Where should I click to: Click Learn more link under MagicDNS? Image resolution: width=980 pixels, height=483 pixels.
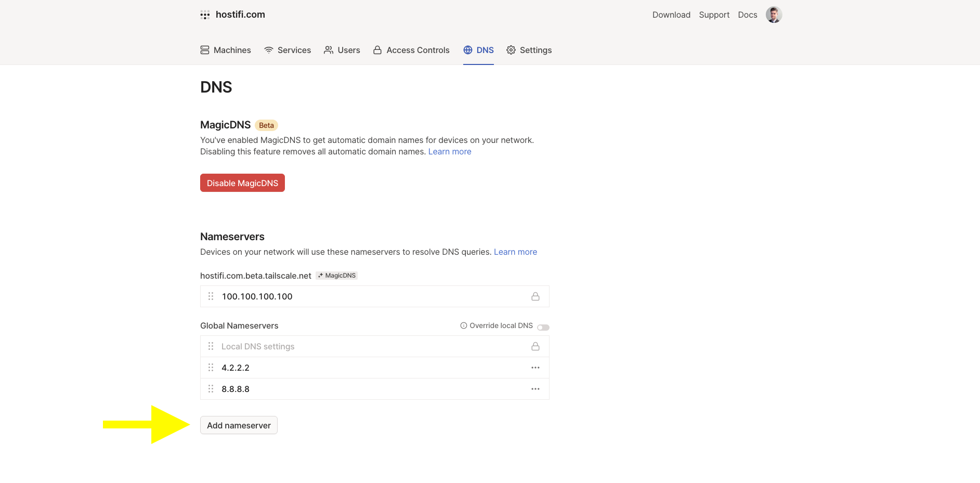[450, 152]
